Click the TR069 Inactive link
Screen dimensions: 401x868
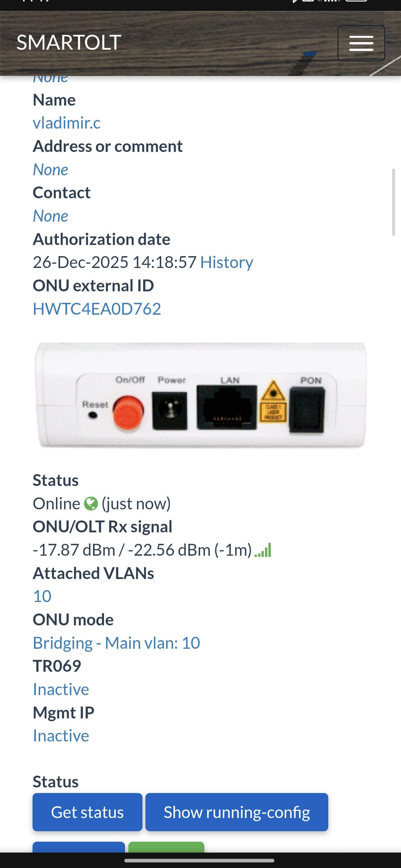click(x=61, y=689)
